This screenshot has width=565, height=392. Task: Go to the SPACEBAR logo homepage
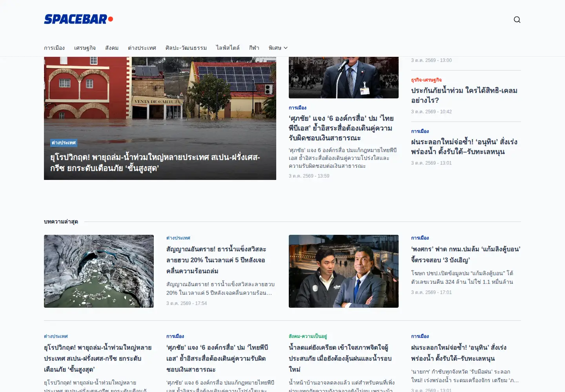[x=78, y=19]
